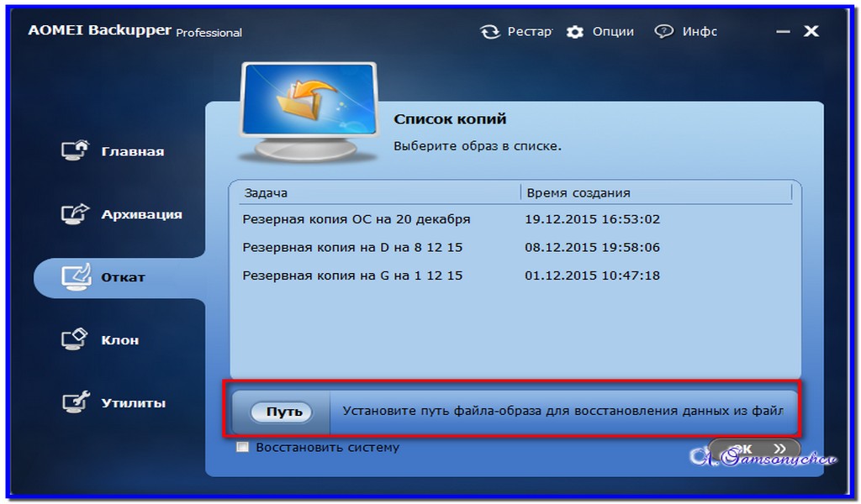
Task: Click the Откат restore icon in sidebar
Action: [x=76, y=277]
